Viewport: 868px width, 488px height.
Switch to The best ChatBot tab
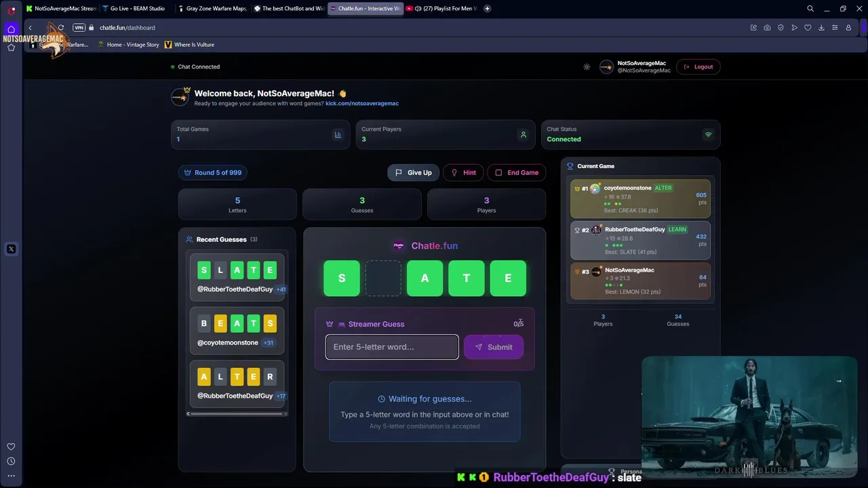coord(289,9)
